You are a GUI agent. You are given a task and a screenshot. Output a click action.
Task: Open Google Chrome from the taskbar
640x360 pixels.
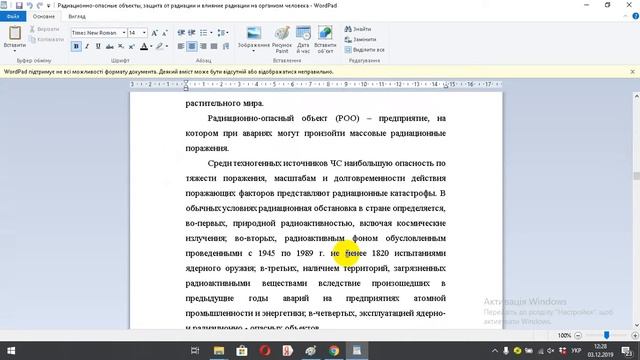(x=334, y=351)
